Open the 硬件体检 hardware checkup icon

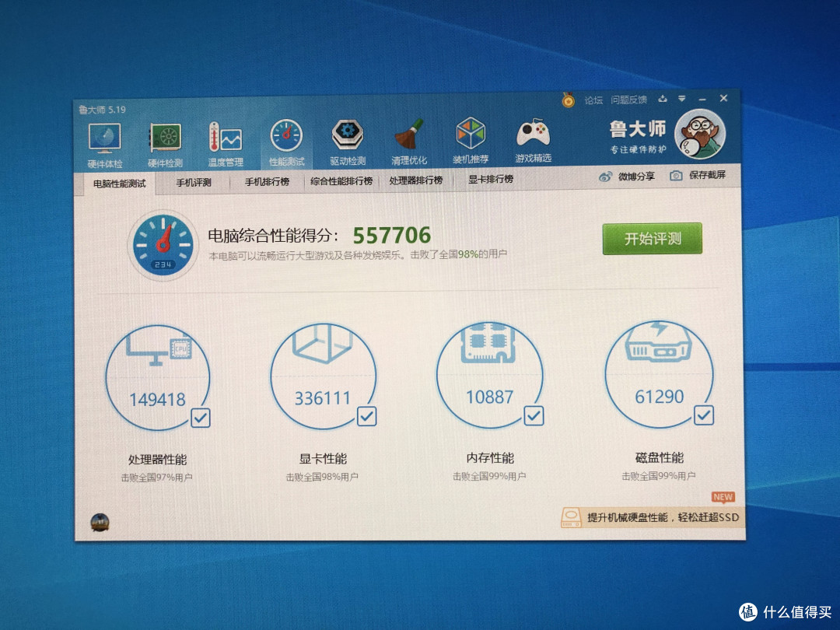105,145
